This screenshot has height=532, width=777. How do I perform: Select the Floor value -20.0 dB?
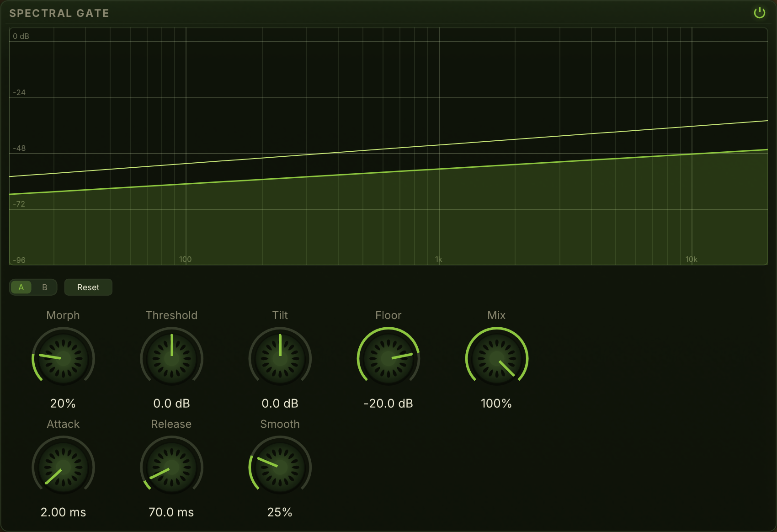[x=388, y=404]
